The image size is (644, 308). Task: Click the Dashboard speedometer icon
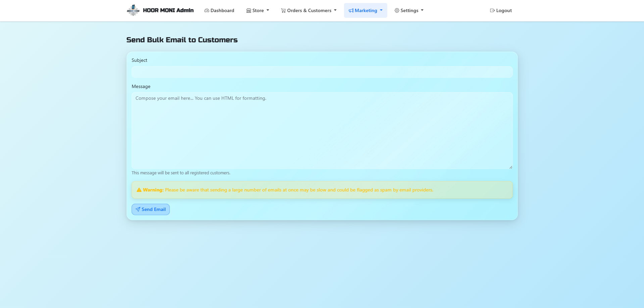click(x=207, y=10)
